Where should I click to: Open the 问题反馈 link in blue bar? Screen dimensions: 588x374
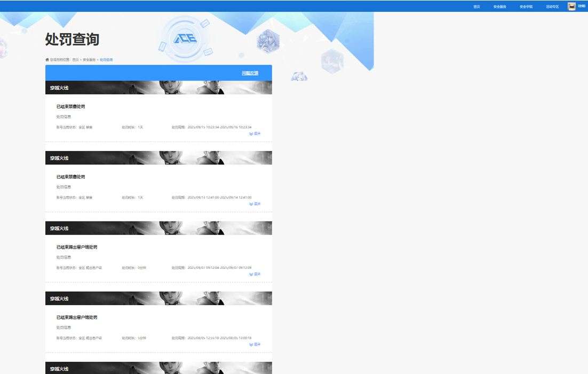pos(250,73)
